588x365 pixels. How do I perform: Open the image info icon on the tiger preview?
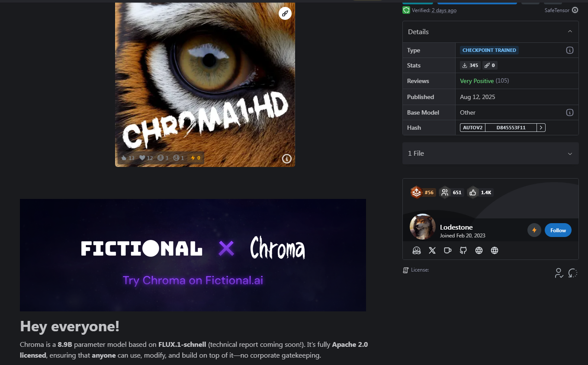tap(287, 159)
